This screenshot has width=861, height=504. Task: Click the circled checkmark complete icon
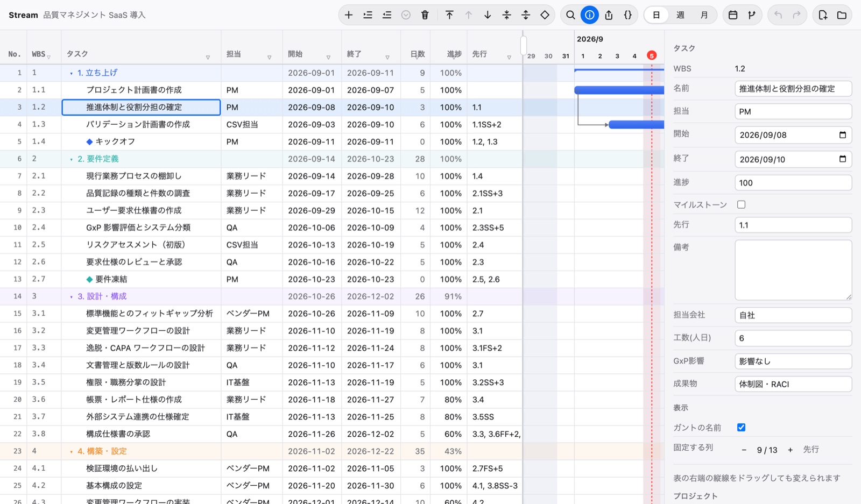coord(406,15)
